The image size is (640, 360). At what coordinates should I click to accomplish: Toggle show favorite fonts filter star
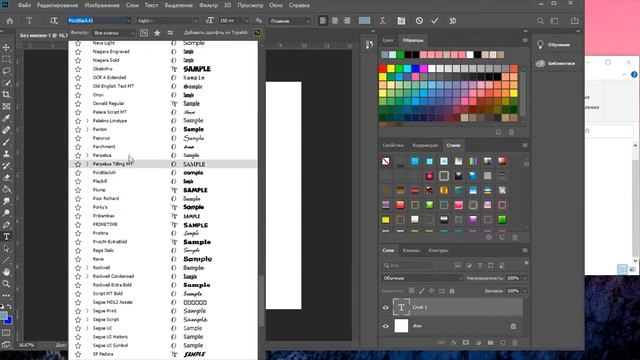pyautogui.click(x=157, y=33)
